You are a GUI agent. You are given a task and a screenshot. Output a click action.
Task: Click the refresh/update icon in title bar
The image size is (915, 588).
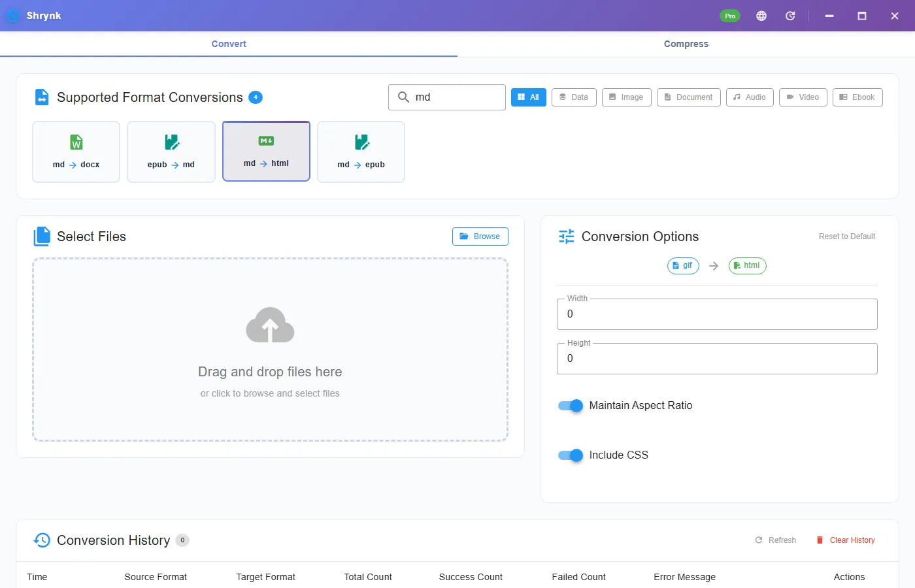pos(790,16)
